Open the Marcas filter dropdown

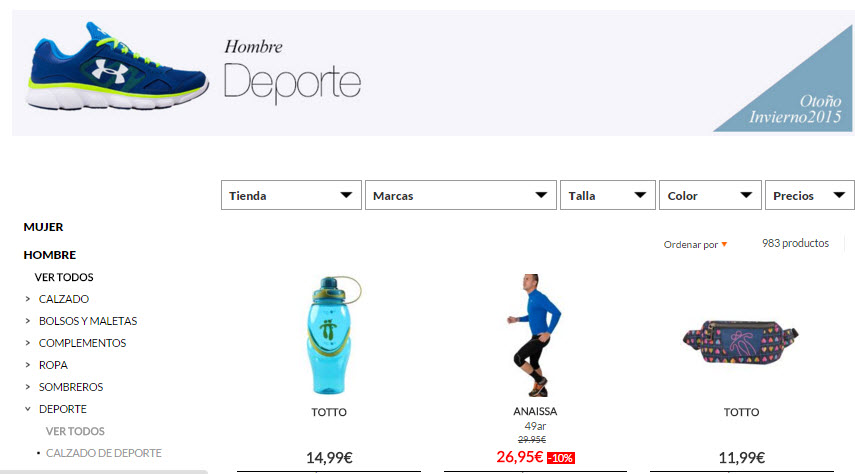[x=461, y=195]
